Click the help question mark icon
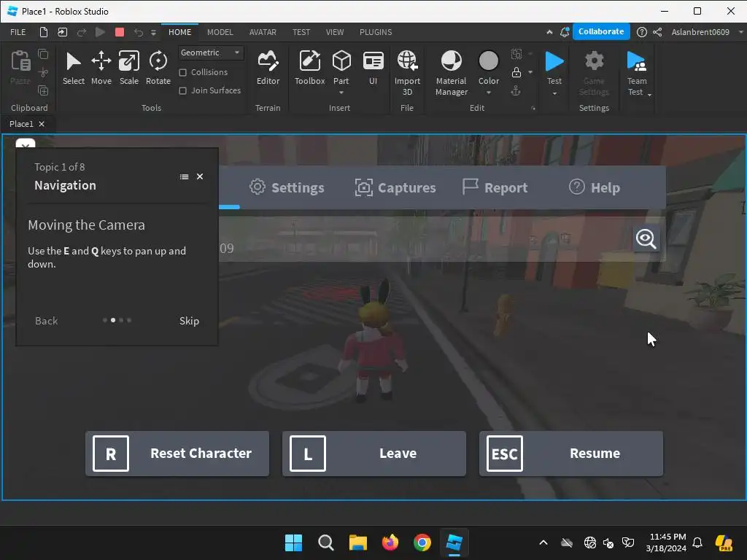Viewport: 747px width, 560px height. point(642,32)
